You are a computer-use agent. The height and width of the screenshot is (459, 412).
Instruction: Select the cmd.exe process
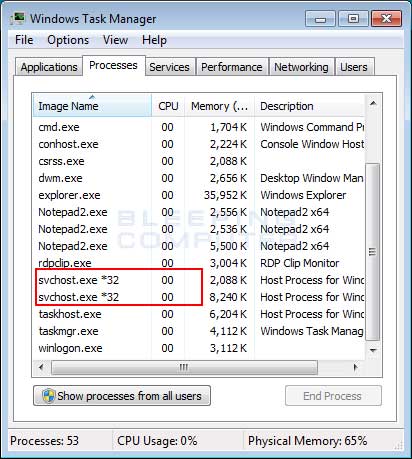coord(199,127)
